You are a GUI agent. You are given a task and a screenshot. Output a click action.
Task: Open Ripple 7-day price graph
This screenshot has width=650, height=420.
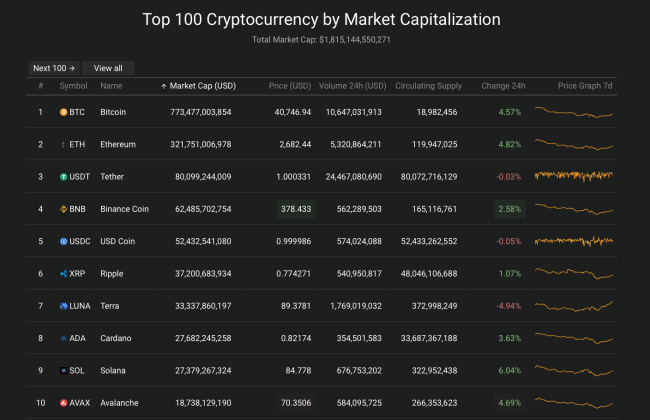[574, 273]
